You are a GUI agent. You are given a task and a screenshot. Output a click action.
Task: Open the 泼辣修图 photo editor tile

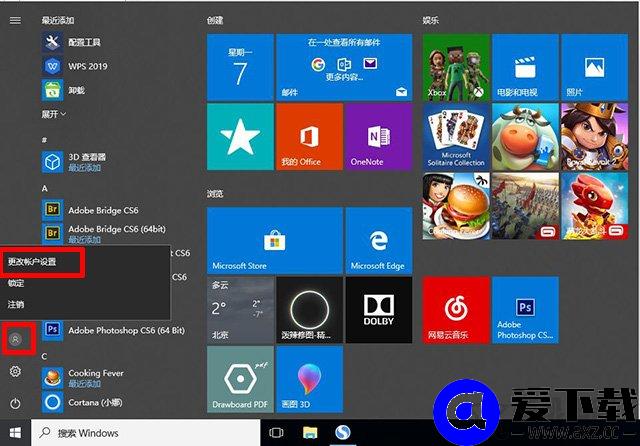pyautogui.click(x=309, y=310)
